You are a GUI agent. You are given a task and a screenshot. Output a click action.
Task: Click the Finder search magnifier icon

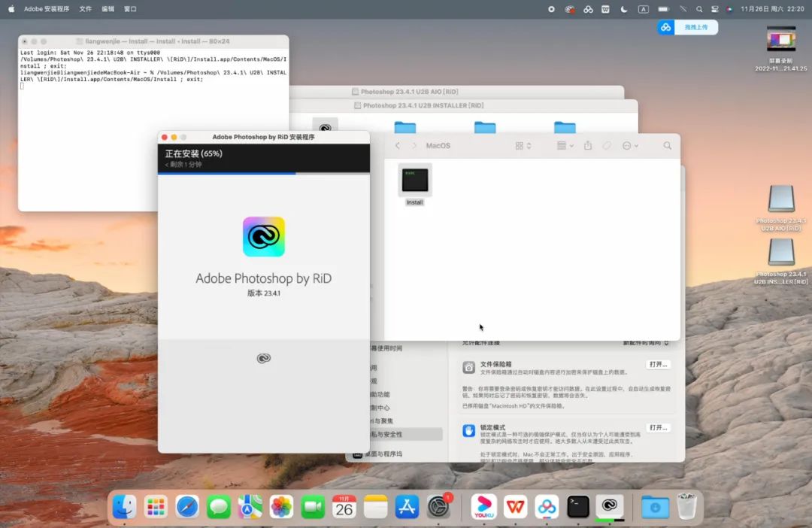(x=668, y=146)
